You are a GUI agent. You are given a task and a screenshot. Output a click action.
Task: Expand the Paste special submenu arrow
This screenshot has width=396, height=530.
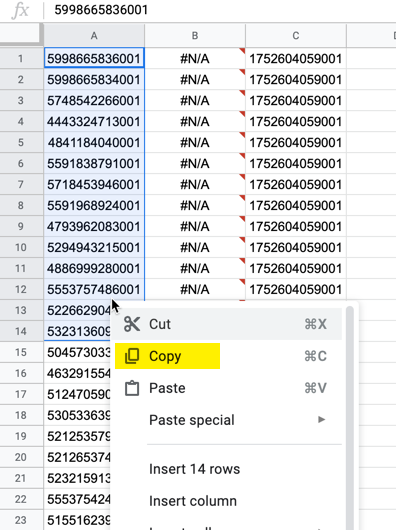(x=321, y=420)
